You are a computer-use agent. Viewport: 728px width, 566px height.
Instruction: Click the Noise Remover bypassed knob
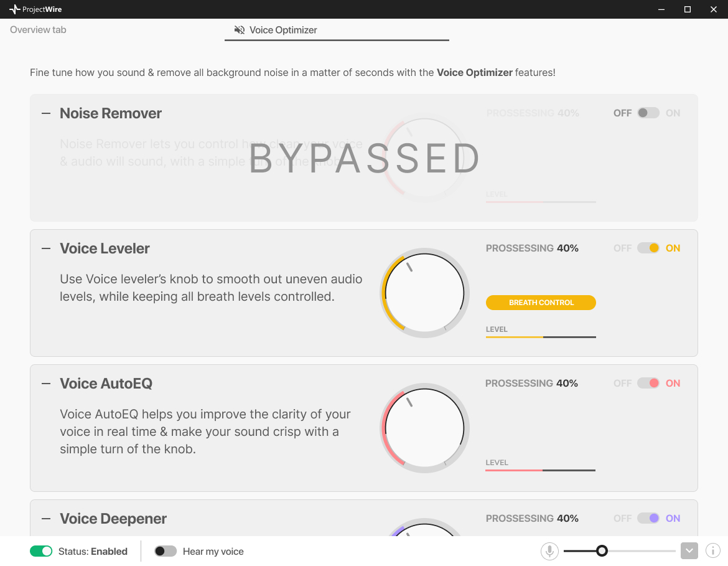click(x=424, y=158)
